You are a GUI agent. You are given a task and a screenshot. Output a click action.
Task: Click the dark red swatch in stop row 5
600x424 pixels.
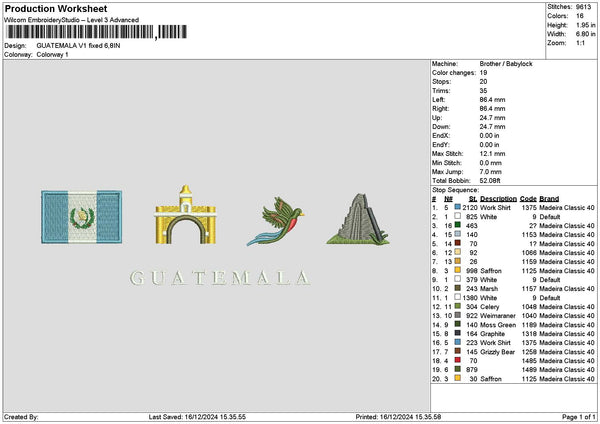tap(457, 243)
